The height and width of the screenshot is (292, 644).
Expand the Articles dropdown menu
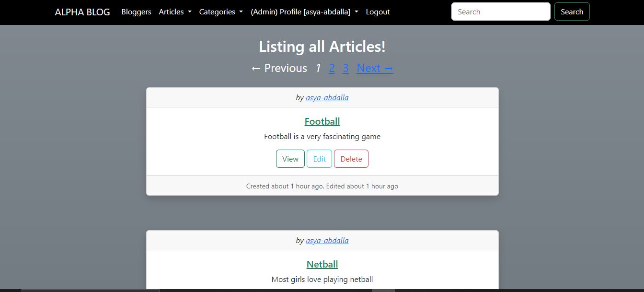(175, 12)
